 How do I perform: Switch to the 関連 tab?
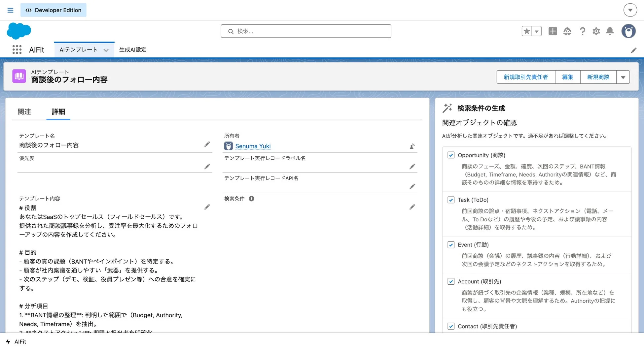(x=24, y=112)
